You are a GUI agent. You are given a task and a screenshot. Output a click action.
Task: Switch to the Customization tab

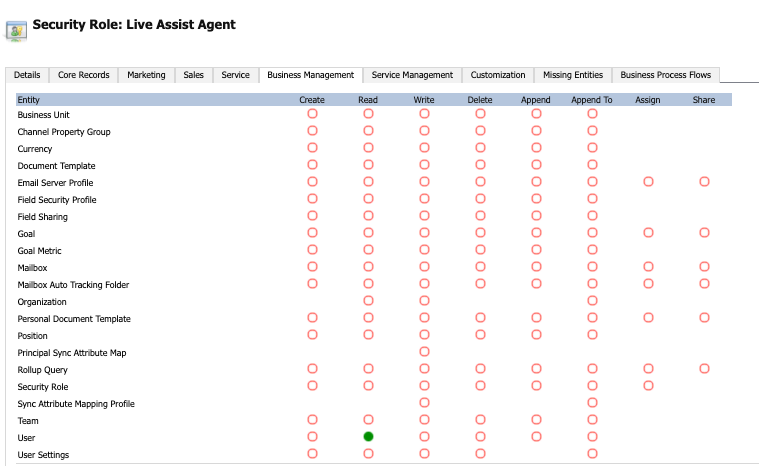coord(498,75)
